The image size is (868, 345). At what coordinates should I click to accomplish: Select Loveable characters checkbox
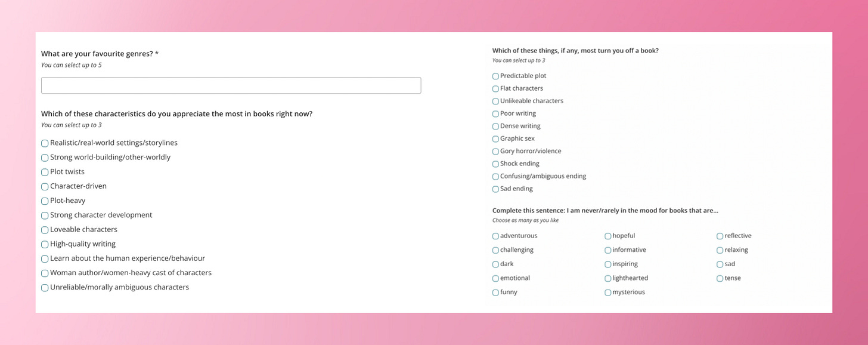[45, 230]
